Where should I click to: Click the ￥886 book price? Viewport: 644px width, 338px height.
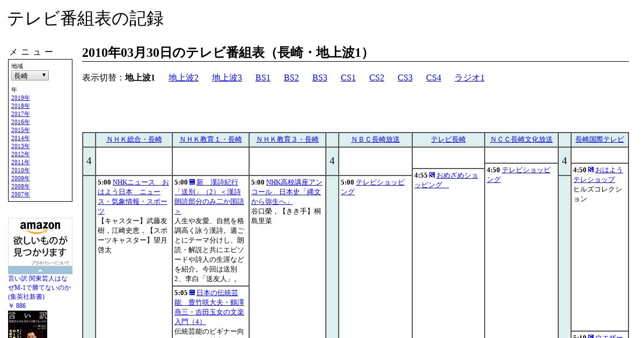(x=17, y=306)
